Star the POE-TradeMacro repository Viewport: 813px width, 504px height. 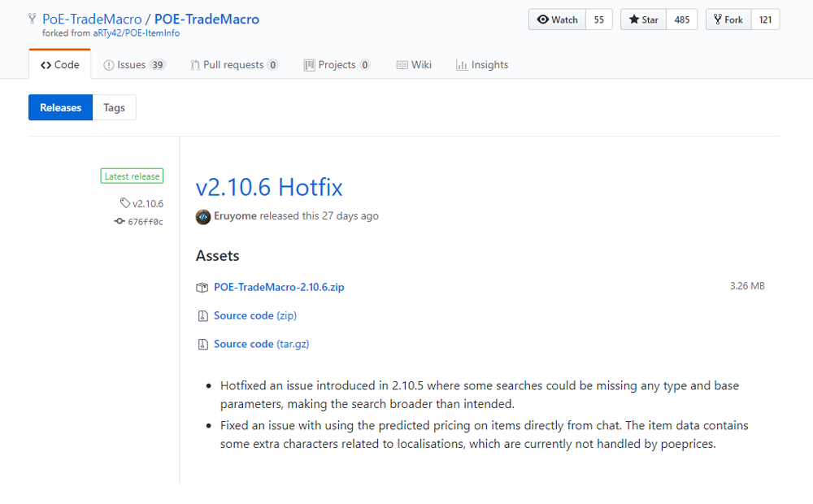pyautogui.click(x=644, y=20)
